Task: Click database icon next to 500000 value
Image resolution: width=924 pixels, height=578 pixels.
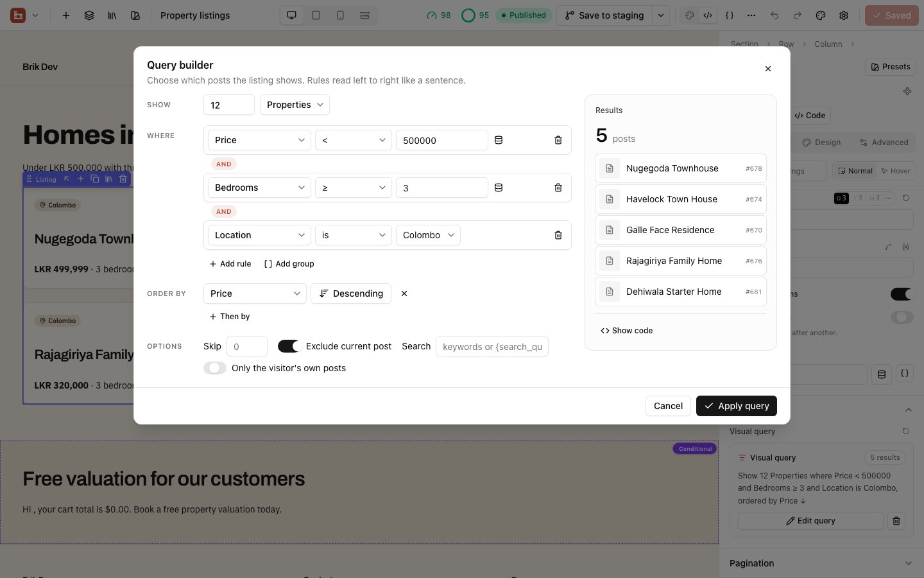Action: pyautogui.click(x=499, y=140)
